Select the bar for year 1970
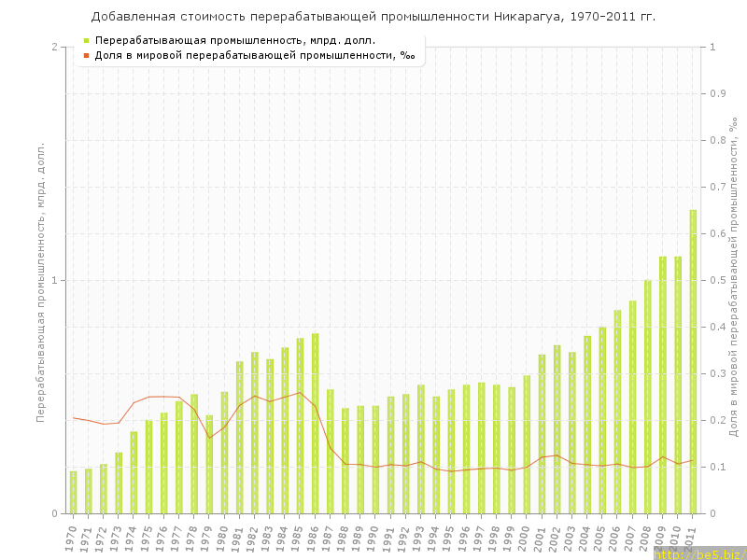 pos(73,493)
